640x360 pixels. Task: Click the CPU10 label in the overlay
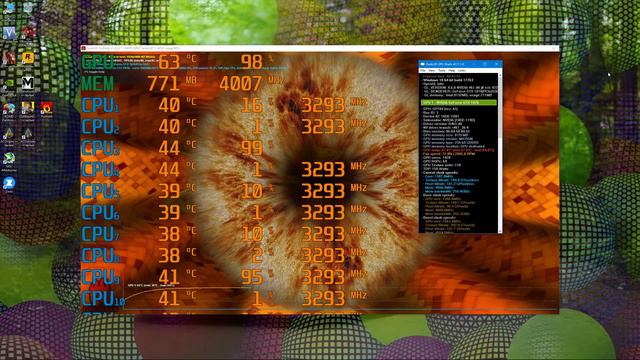tap(103, 298)
